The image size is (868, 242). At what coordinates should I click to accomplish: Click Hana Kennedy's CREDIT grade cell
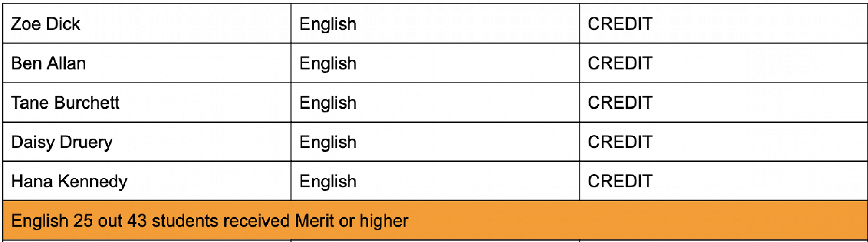pos(620,181)
